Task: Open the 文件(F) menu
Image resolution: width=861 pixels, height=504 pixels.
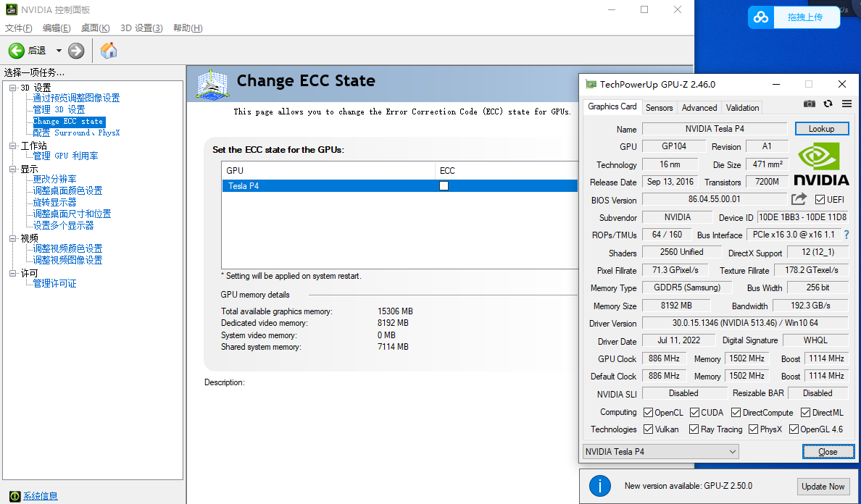Action: 19,28
